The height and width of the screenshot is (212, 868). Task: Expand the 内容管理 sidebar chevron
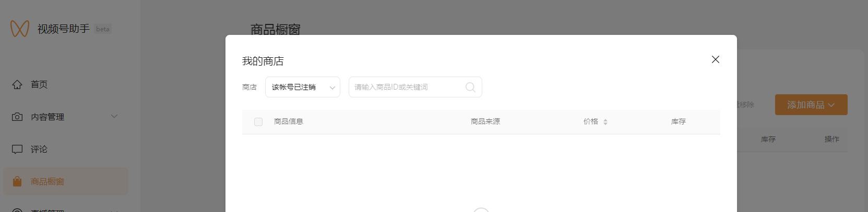click(x=114, y=116)
